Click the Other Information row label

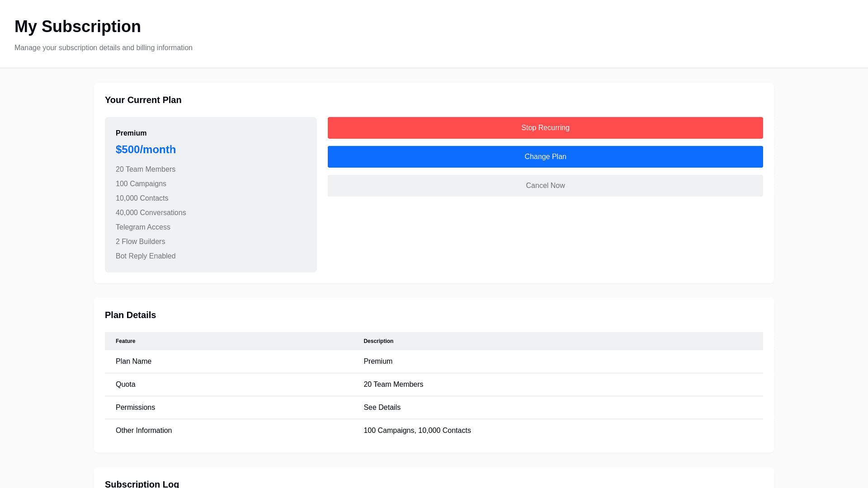pyautogui.click(x=144, y=431)
